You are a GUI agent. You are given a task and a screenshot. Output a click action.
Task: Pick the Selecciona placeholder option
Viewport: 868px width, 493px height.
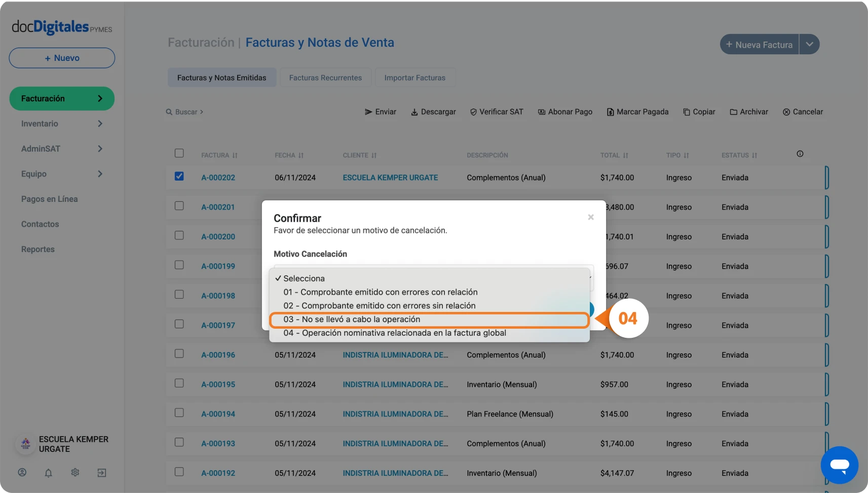pyautogui.click(x=429, y=278)
